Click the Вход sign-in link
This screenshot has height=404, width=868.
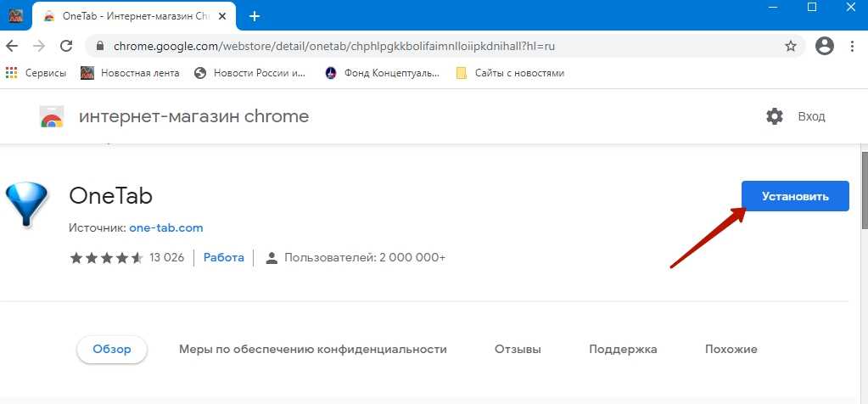point(811,116)
